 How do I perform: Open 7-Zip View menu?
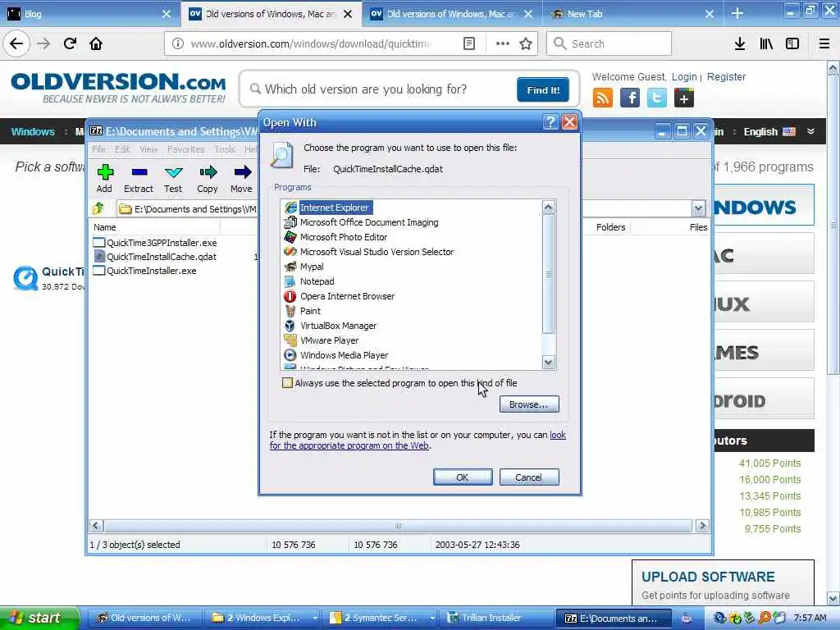click(148, 149)
